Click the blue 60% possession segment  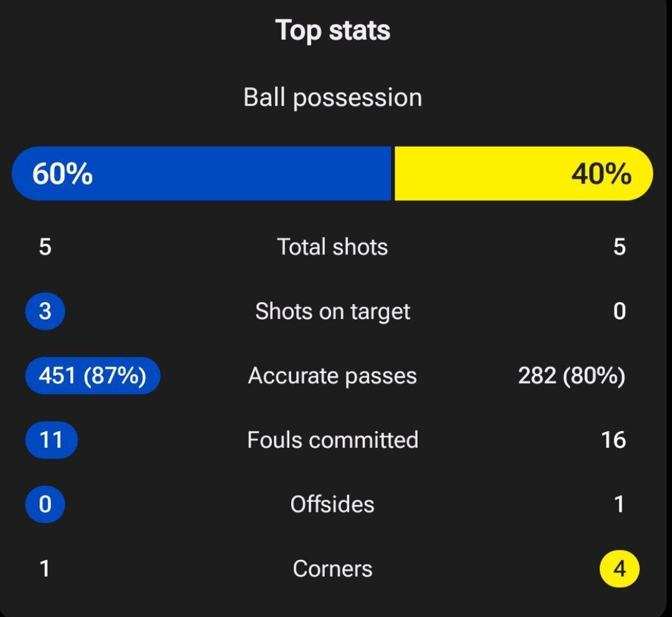tap(202, 174)
